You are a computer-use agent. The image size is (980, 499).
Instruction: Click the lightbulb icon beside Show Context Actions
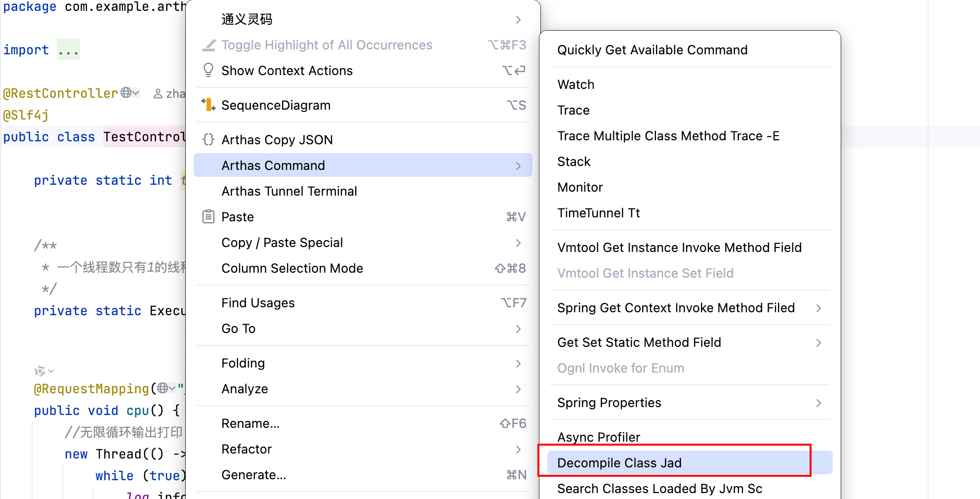[208, 70]
